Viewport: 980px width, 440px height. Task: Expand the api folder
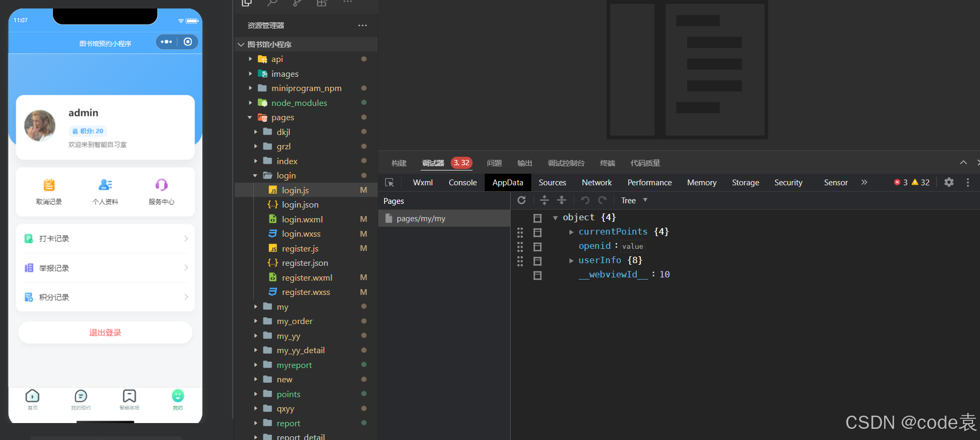tap(251, 59)
